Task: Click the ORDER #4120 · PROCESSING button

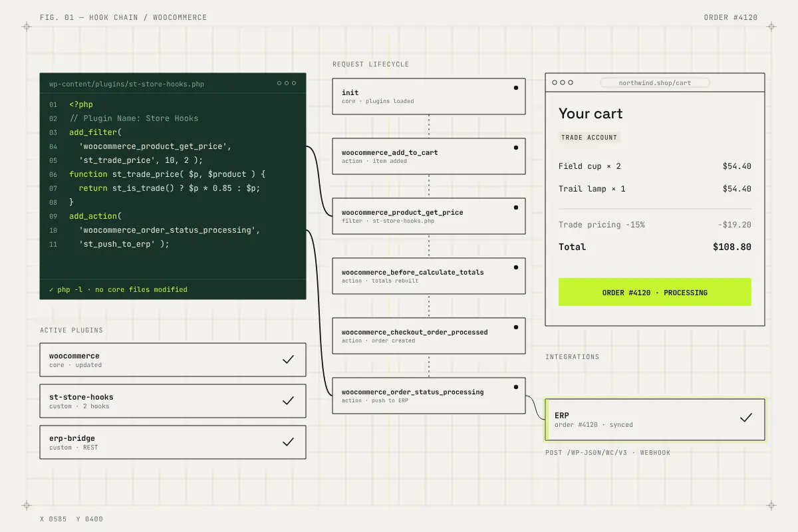Action: tap(655, 292)
